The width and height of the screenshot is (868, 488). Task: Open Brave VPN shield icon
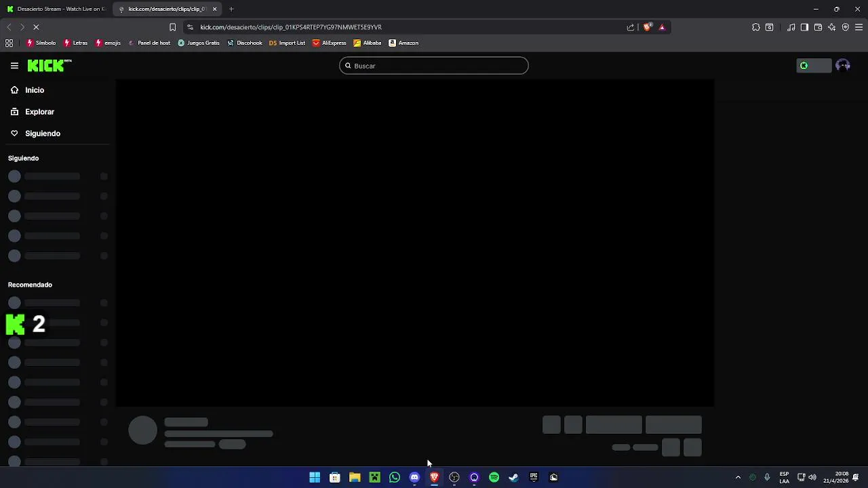846,27
